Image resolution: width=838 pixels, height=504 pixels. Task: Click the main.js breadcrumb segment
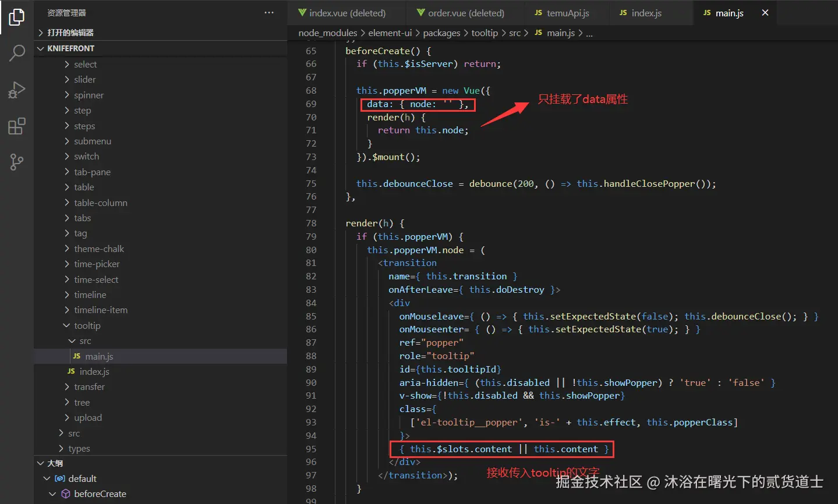click(x=555, y=33)
